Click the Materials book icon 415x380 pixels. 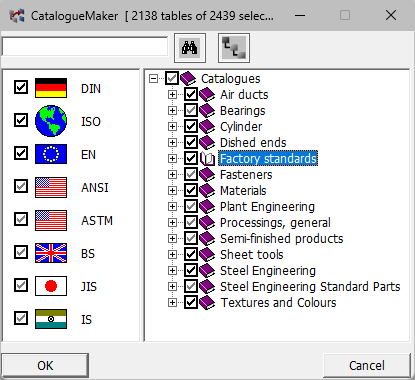click(x=207, y=191)
